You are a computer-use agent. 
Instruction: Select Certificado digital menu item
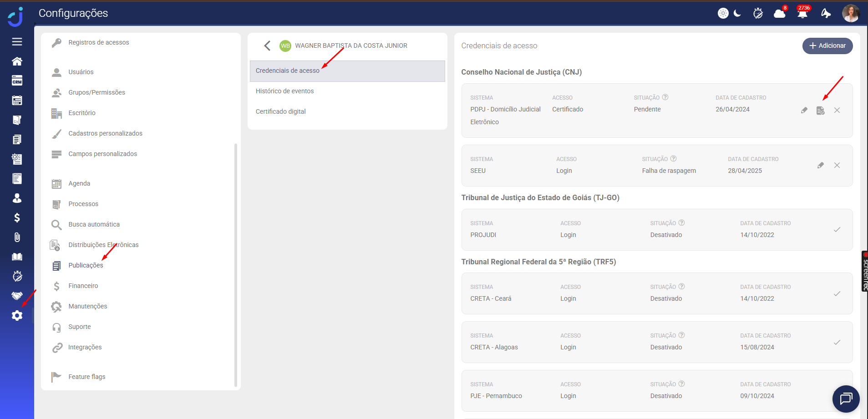(x=280, y=111)
